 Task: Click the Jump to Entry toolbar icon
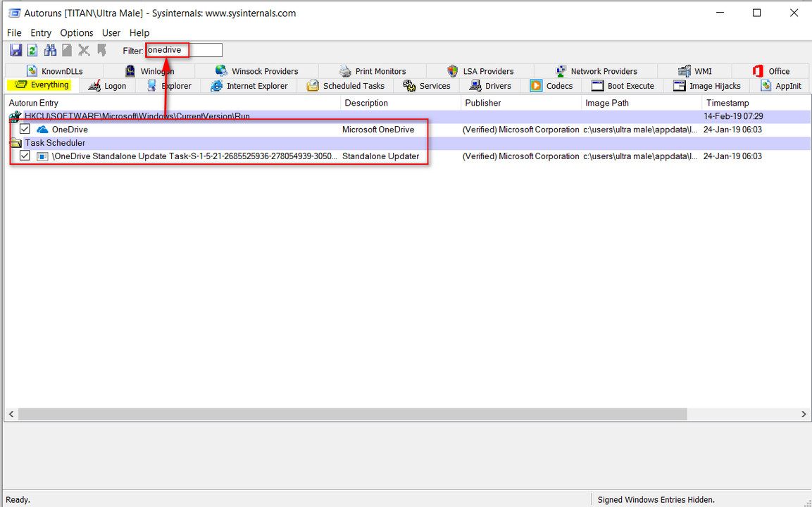(101, 50)
